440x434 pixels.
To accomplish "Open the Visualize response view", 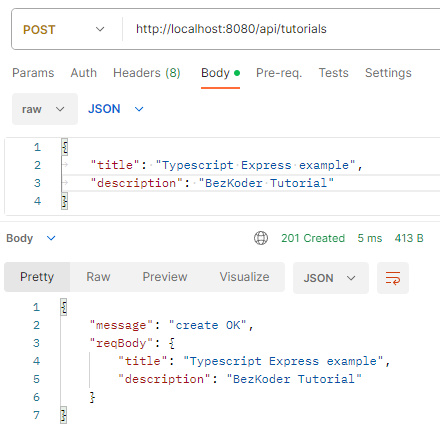I will click(x=244, y=277).
